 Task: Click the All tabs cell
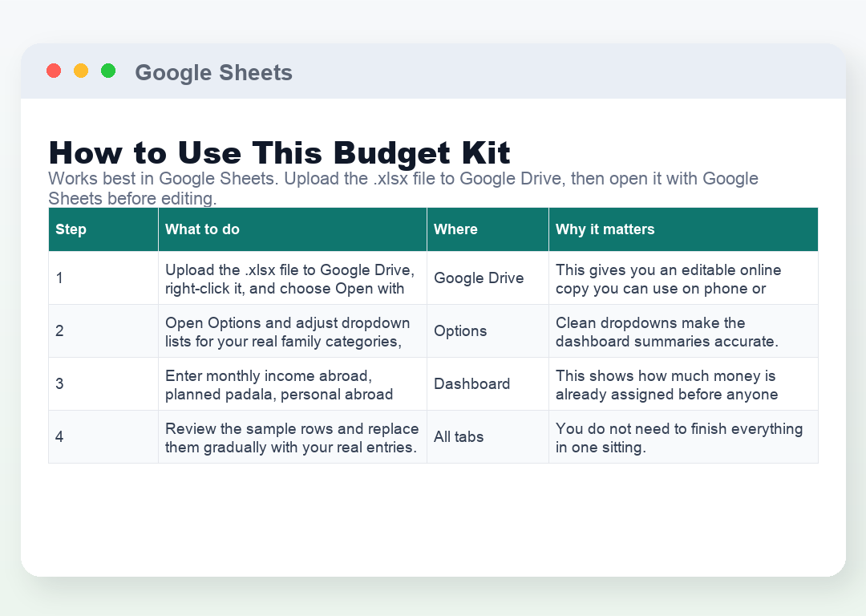(488, 437)
